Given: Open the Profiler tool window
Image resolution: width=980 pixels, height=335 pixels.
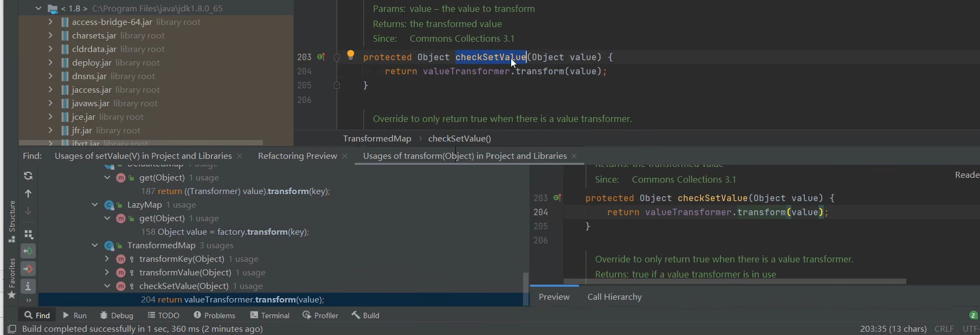Looking at the screenshot, I should 320,315.
